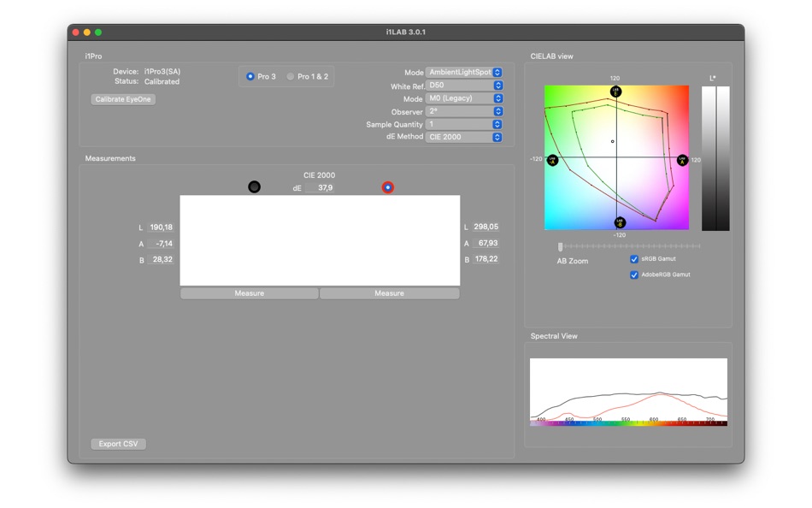This screenshot has width=812, height=508.
Task: Click the dE value field 37,9
Action: [320, 187]
